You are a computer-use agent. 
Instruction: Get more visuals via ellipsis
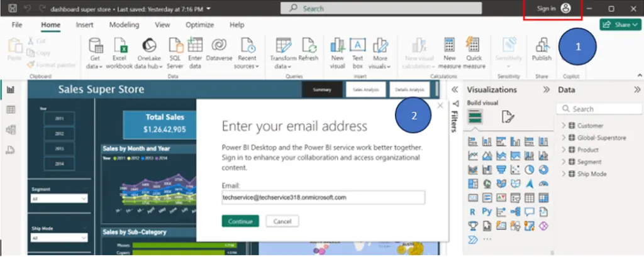click(487, 239)
